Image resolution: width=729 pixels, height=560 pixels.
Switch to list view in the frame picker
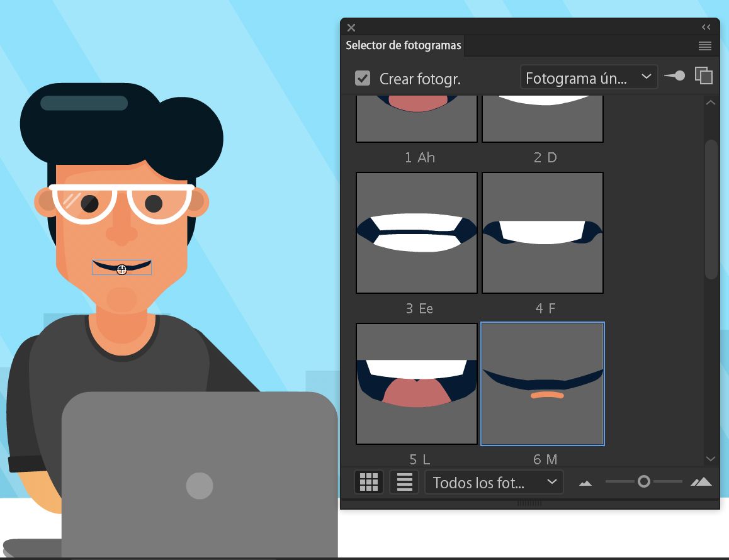tap(404, 482)
